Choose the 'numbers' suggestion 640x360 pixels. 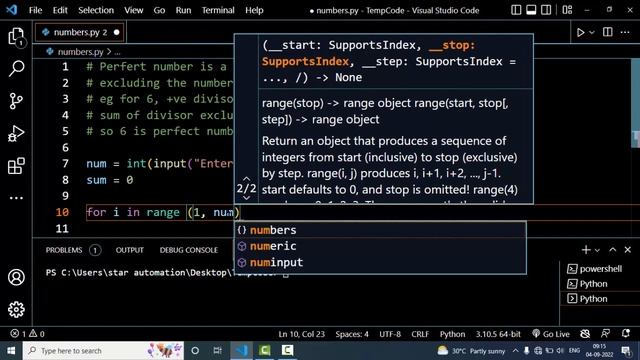[380, 230]
